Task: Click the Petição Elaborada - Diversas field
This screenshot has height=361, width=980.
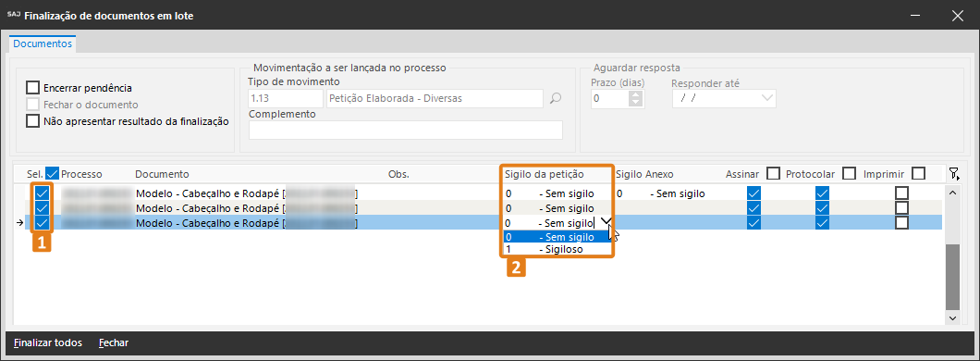Action: coord(435,98)
